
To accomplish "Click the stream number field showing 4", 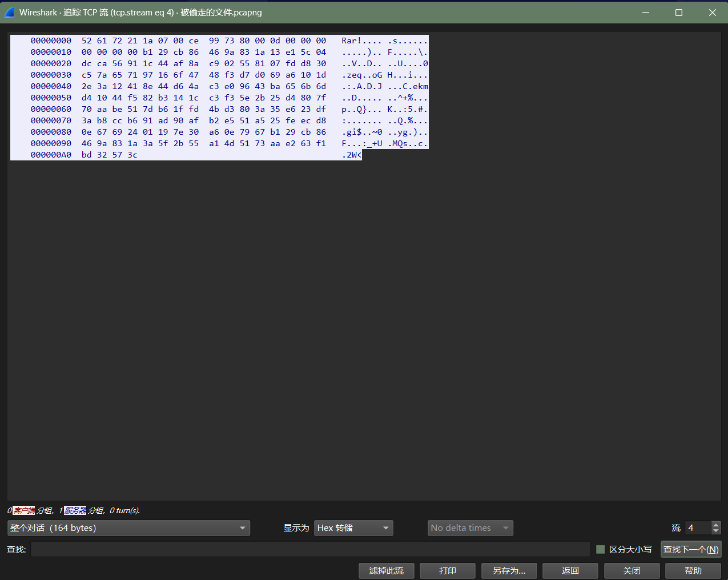I will (x=698, y=528).
